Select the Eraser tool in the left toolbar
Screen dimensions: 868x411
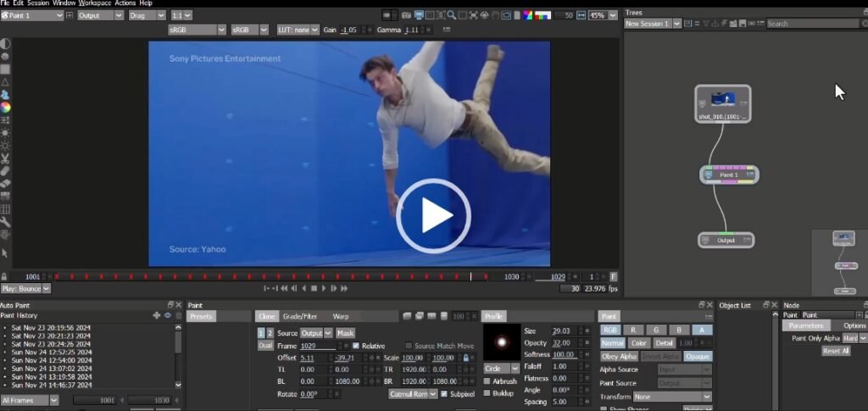pyautogui.click(x=5, y=184)
